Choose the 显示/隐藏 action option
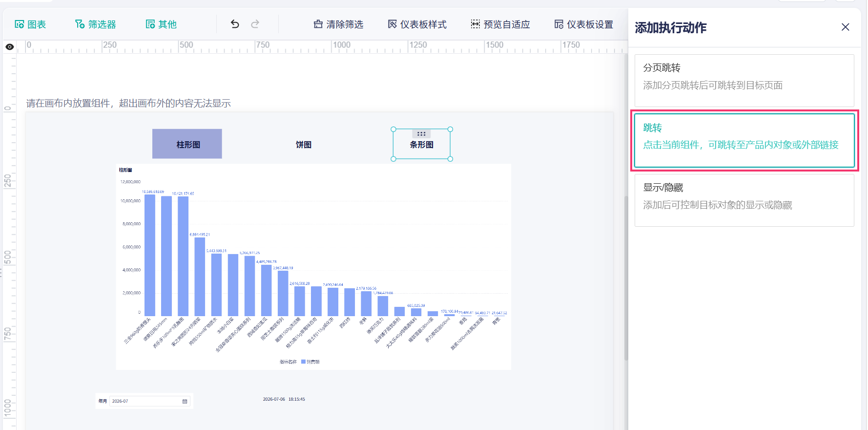Viewport: 868px width, 430px height. 744,200
